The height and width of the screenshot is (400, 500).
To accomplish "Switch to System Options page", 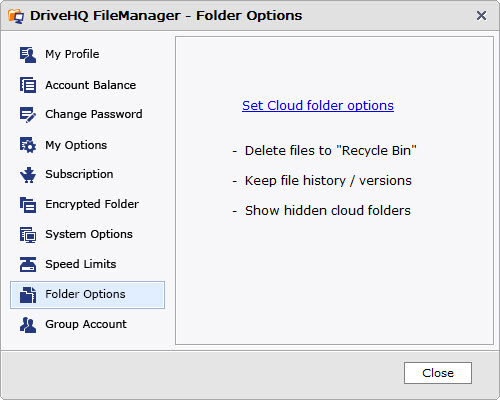I will point(87,234).
